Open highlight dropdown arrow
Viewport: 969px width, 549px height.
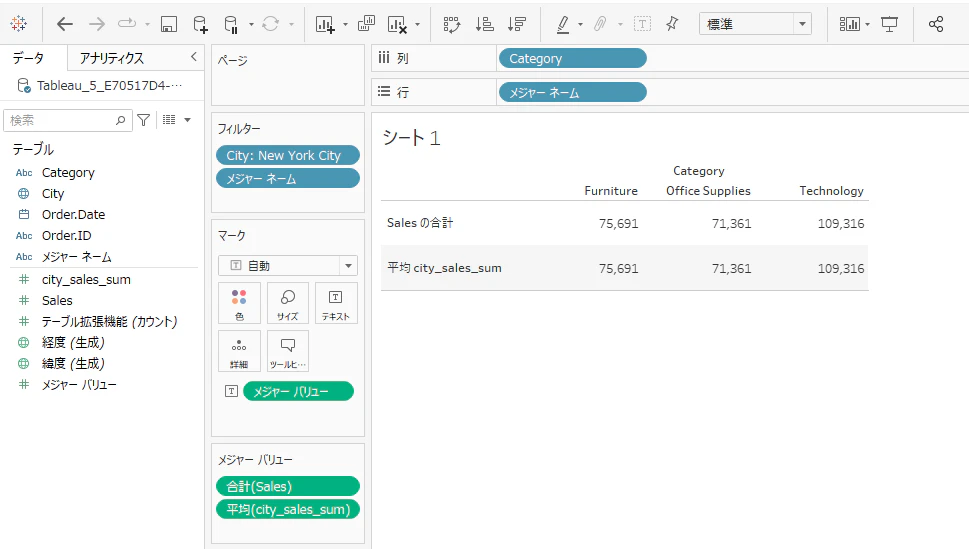point(580,25)
